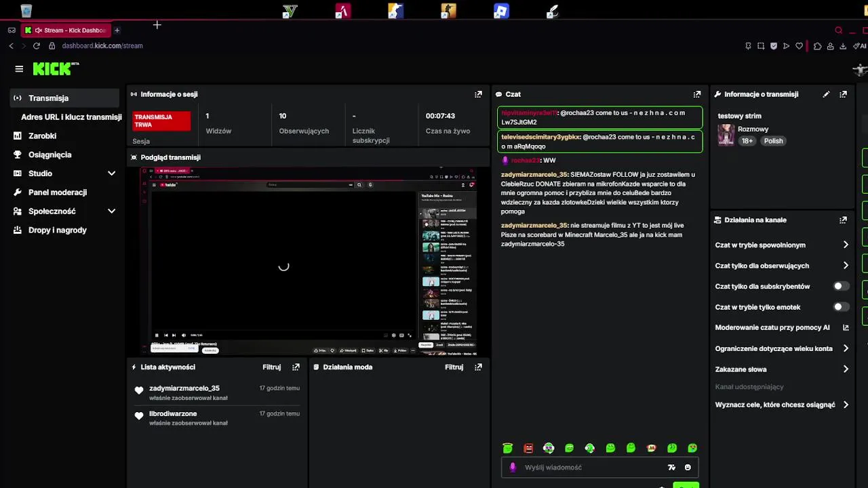Click the purple microphone icon in chat box
Viewport: 868px width, 488px height.
pos(513,467)
